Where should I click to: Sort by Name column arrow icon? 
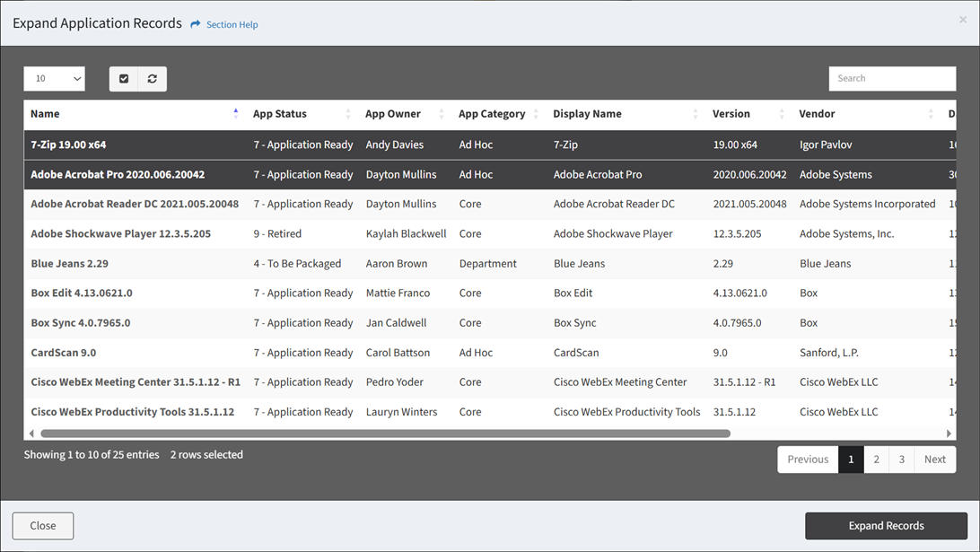[236, 114]
